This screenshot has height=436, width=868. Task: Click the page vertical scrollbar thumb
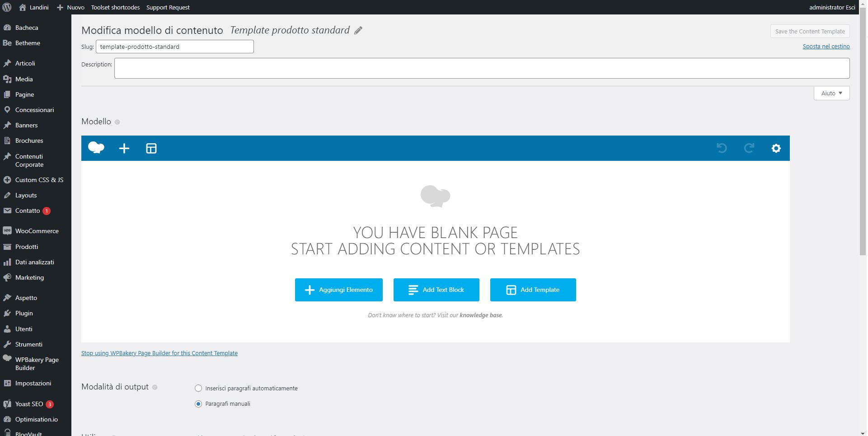tap(863, 135)
